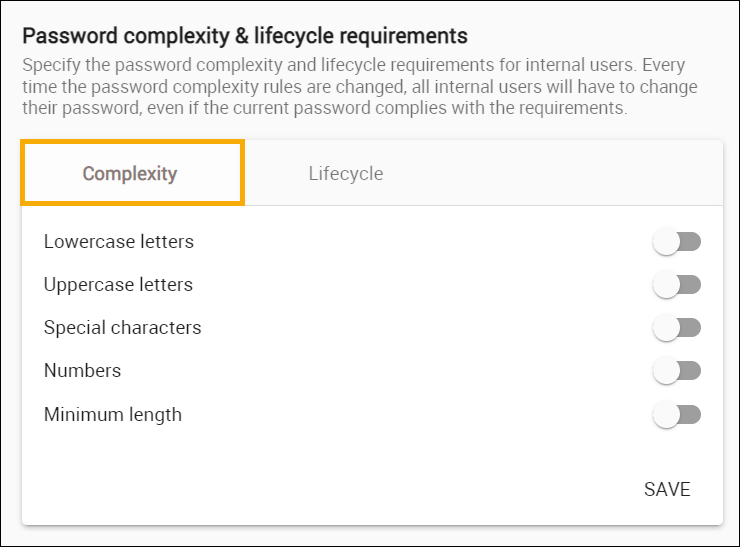Click the "Numbers" label text
Viewport: 740px width, 547px height.
coord(82,371)
